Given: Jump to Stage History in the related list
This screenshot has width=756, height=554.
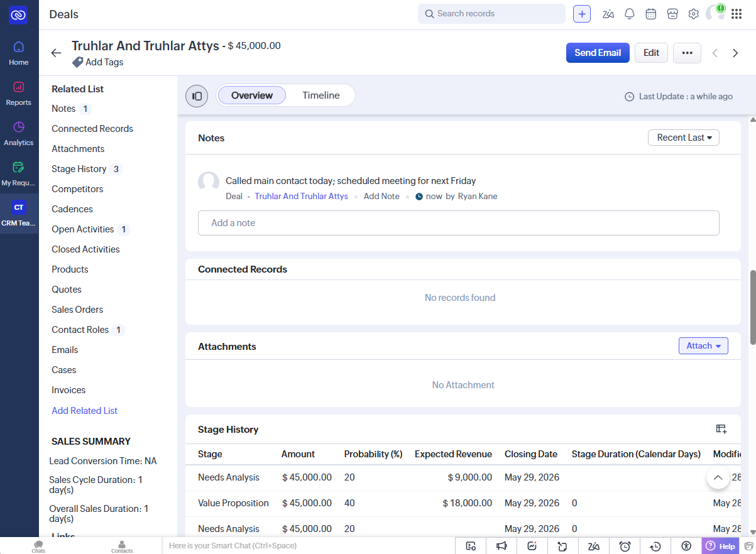Looking at the screenshot, I should click(x=79, y=169).
